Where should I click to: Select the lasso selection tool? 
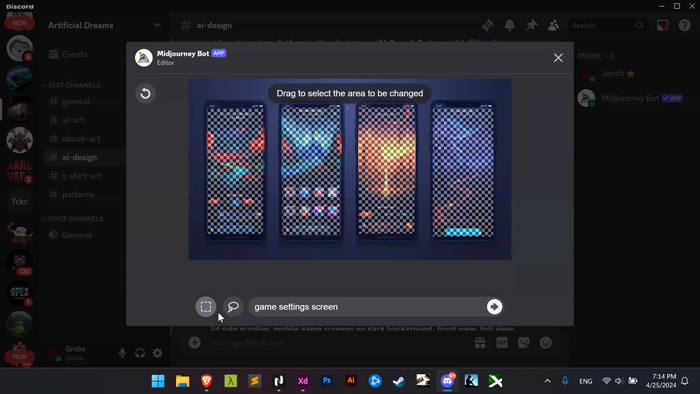point(233,307)
